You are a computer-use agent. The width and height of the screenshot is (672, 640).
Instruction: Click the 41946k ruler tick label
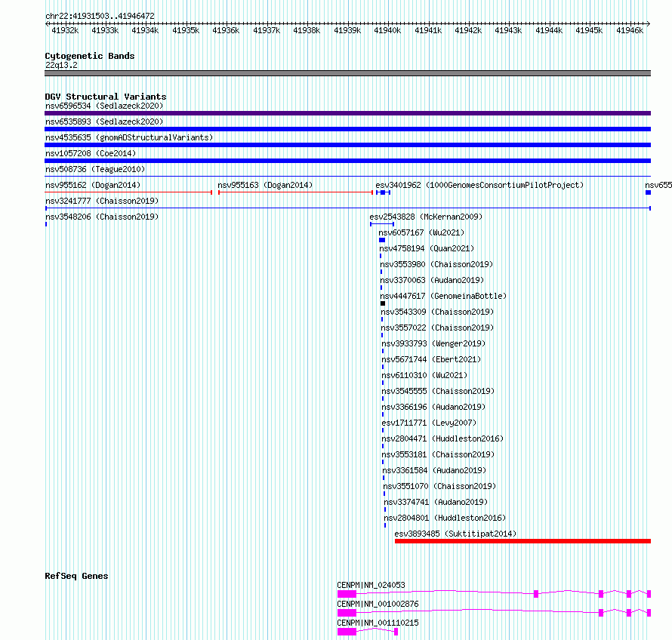point(630,30)
